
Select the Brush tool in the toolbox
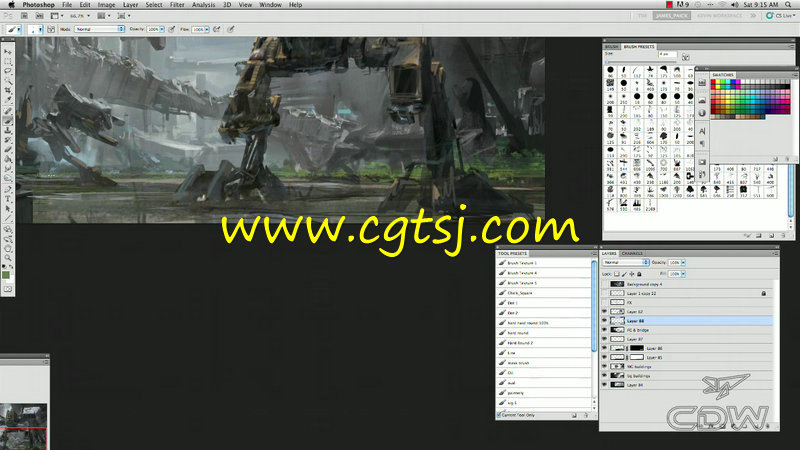8,121
